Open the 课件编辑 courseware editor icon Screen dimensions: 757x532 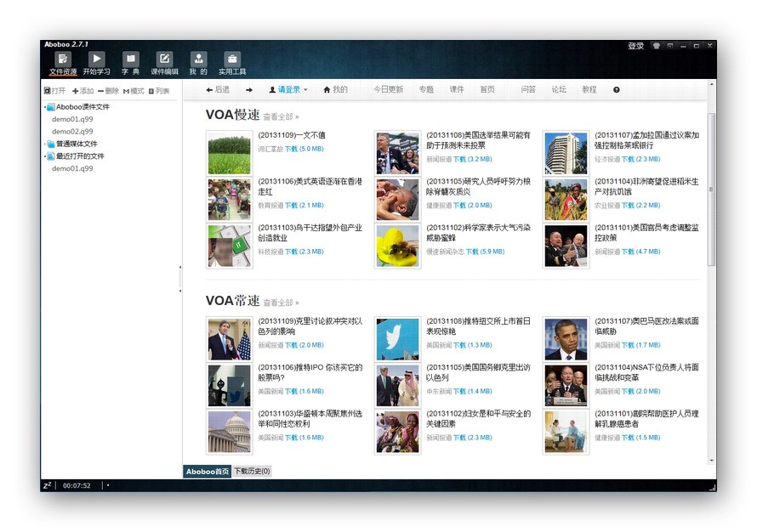pos(165,59)
